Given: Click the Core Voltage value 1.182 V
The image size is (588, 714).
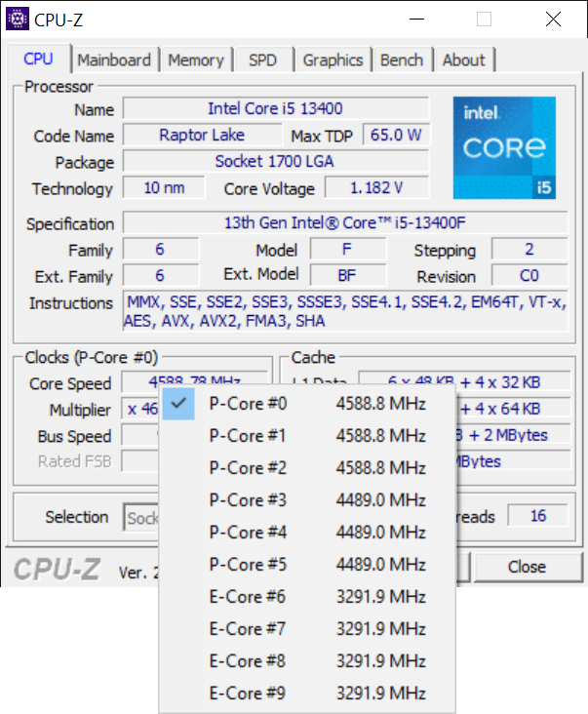Looking at the screenshot, I should click(376, 188).
